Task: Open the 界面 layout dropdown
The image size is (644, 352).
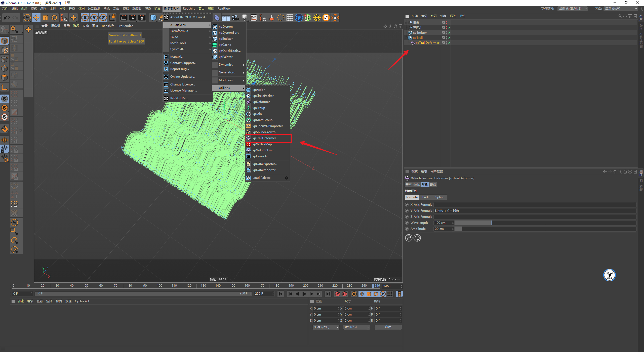Action: 621,9
